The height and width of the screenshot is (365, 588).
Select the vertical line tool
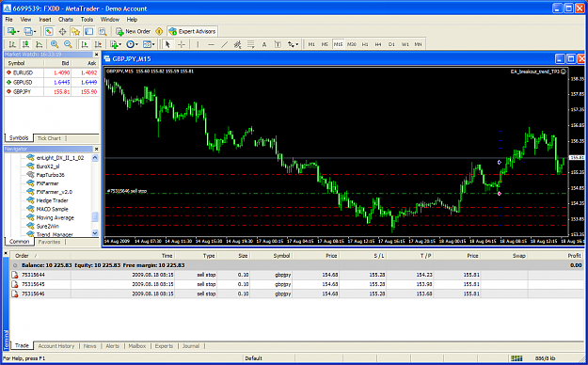pyautogui.click(x=198, y=44)
